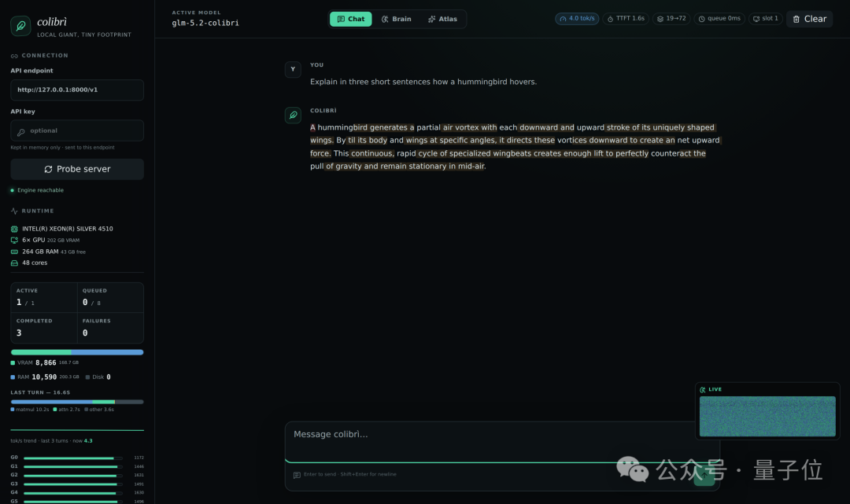850x504 pixels.
Task: Click the matmul 10.2s legend entry
Action: tap(30, 410)
